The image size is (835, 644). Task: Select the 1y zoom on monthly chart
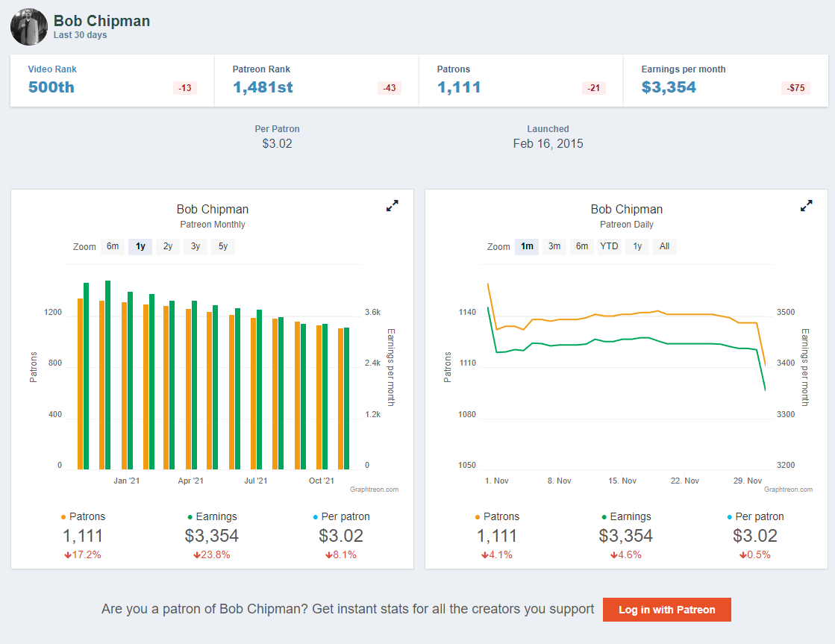140,246
